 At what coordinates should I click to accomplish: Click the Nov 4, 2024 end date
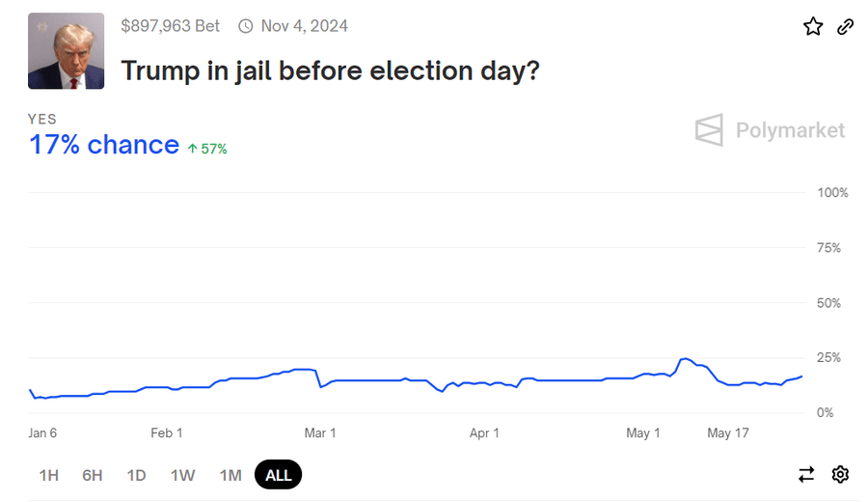tap(304, 26)
